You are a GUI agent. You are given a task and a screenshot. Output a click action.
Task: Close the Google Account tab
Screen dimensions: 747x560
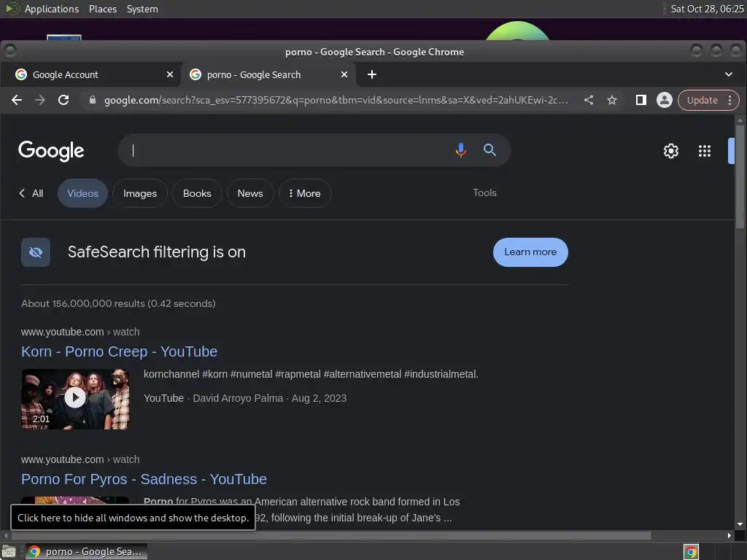point(170,75)
